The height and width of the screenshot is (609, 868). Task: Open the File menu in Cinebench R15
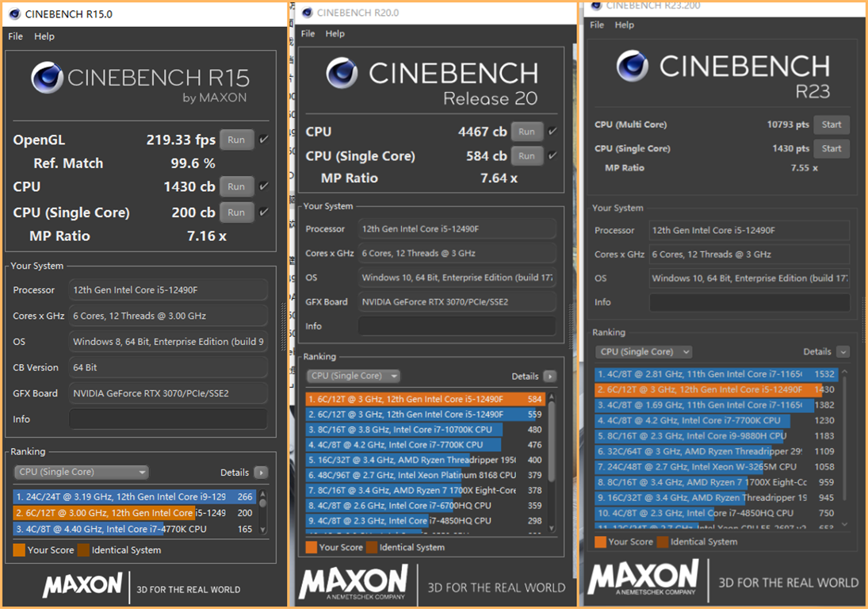coord(16,36)
